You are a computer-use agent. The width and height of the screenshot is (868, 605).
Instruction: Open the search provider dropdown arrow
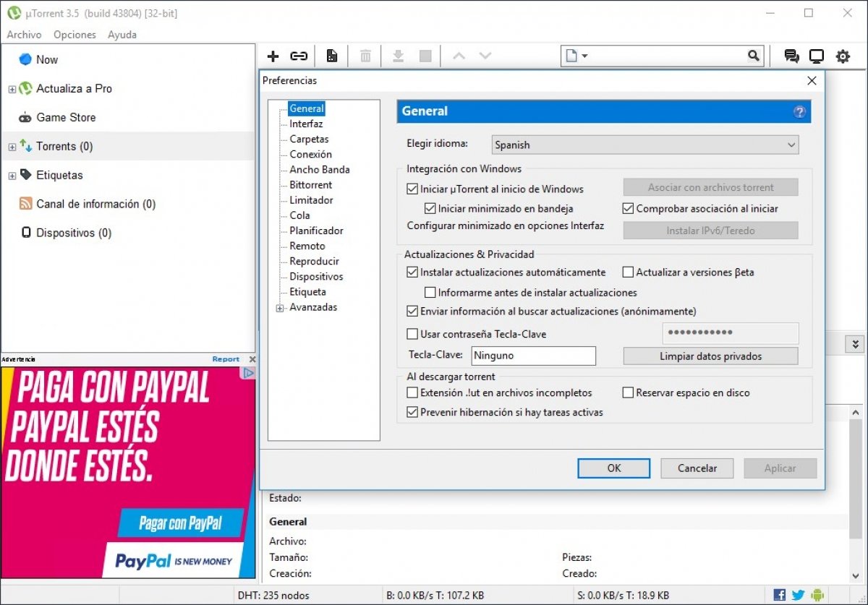pos(584,56)
